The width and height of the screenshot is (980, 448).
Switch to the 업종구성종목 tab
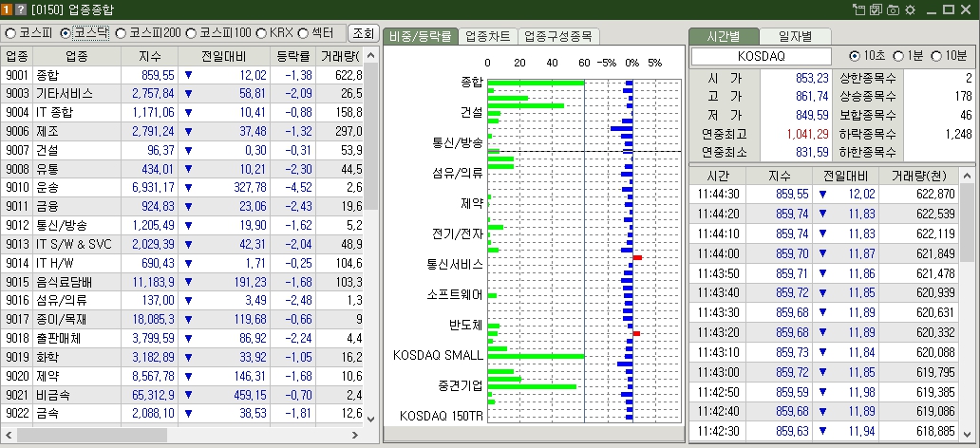(558, 36)
